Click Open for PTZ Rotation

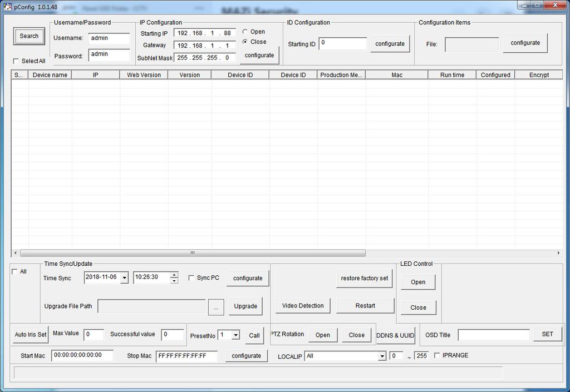coord(322,335)
